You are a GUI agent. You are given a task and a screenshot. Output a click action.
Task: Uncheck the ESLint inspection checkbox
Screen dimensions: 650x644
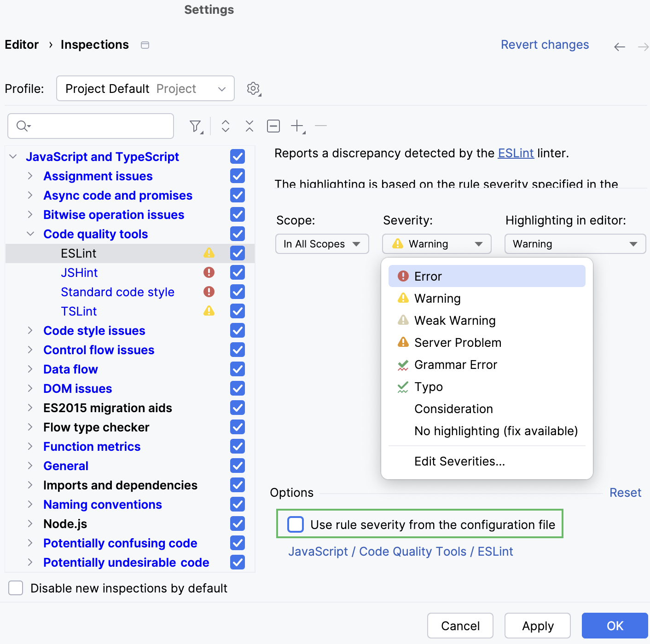pos(237,253)
